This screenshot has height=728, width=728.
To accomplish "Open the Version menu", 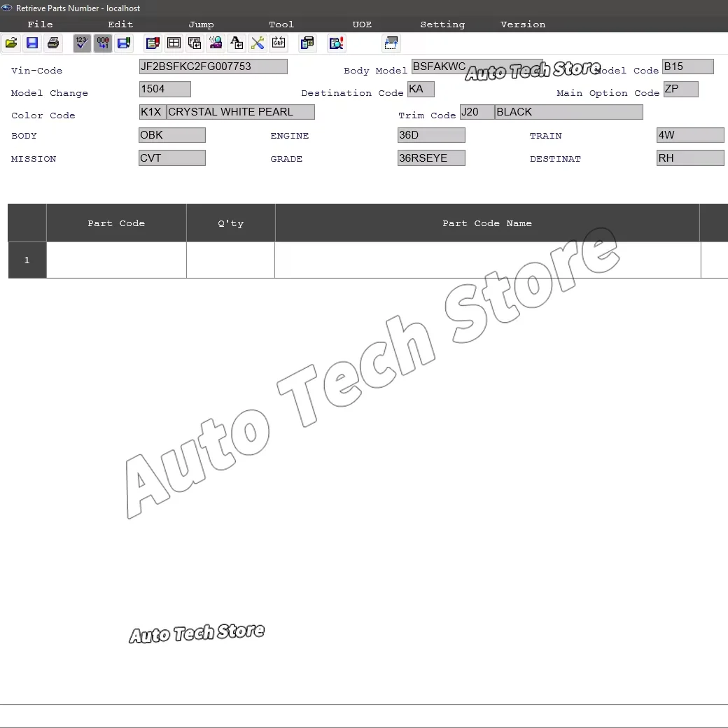I will click(x=523, y=24).
